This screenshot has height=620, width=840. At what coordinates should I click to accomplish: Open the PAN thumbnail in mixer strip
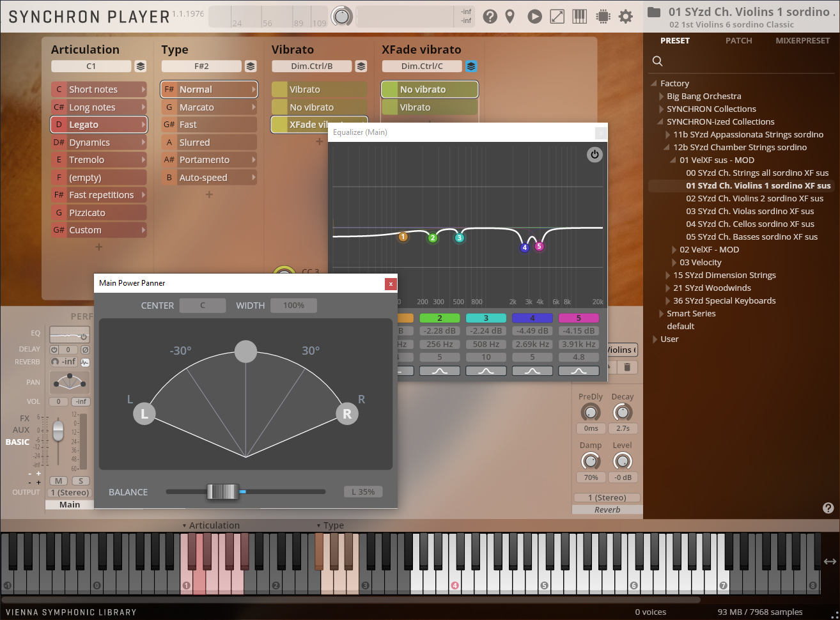tap(70, 382)
